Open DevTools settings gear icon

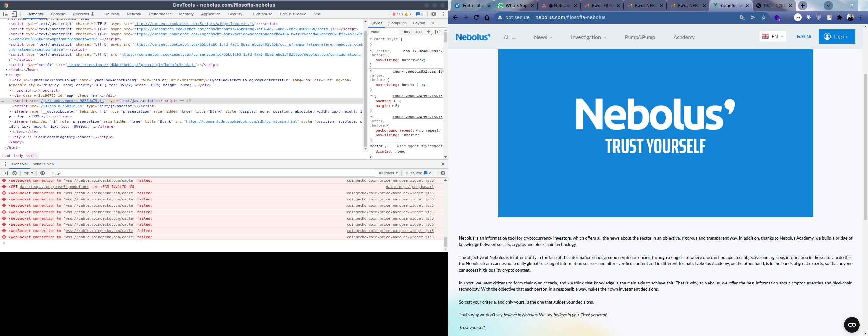coord(434,14)
